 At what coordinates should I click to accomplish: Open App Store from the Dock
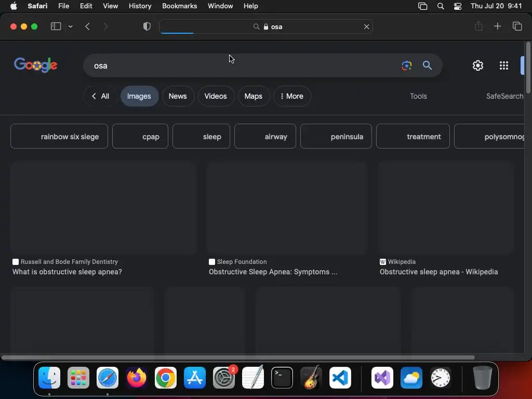pyautogui.click(x=195, y=378)
